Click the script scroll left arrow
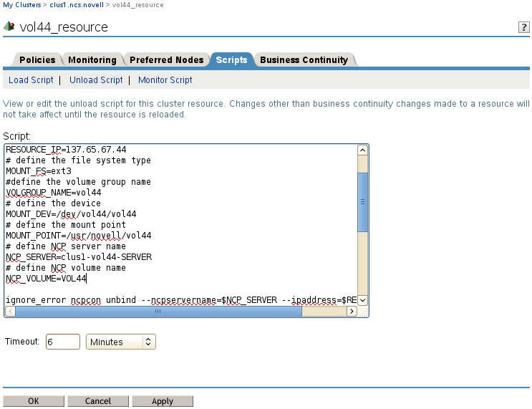Screen dimensions: 532x409 coord(9,312)
